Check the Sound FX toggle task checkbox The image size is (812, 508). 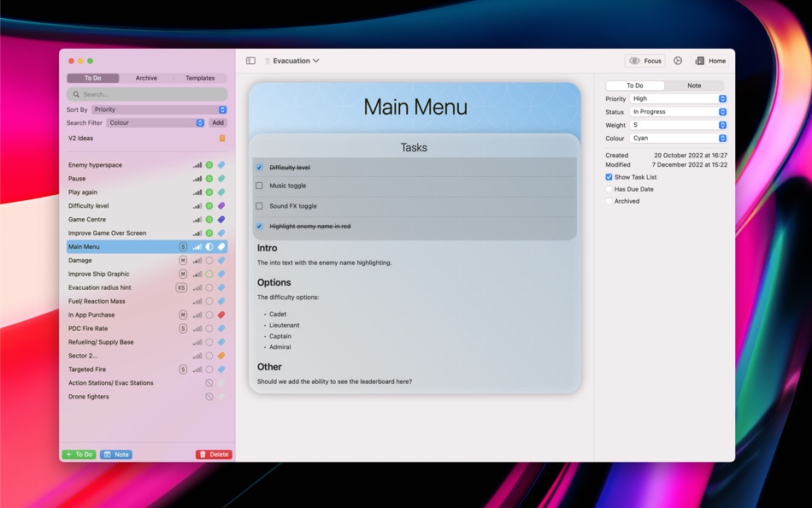tap(260, 206)
